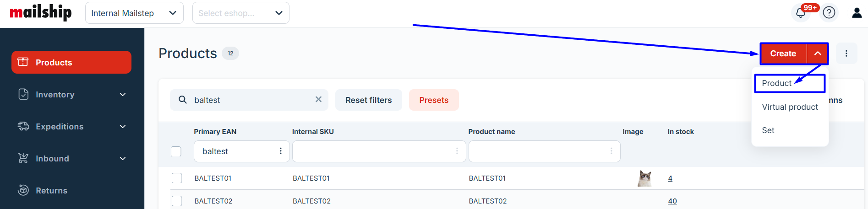The image size is (868, 209).
Task: Check the BALTEST02 row checkbox
Action: [x=177, y=201]
